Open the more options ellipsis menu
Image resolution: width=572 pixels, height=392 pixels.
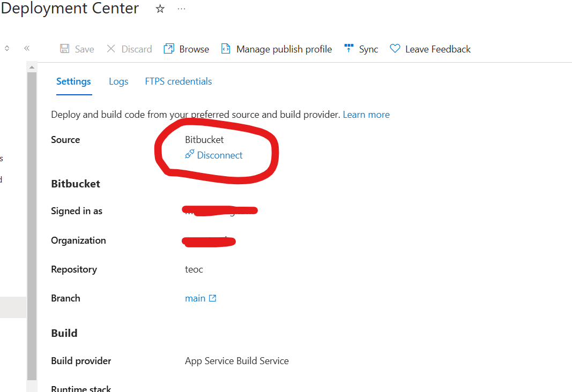coord(181,9)
